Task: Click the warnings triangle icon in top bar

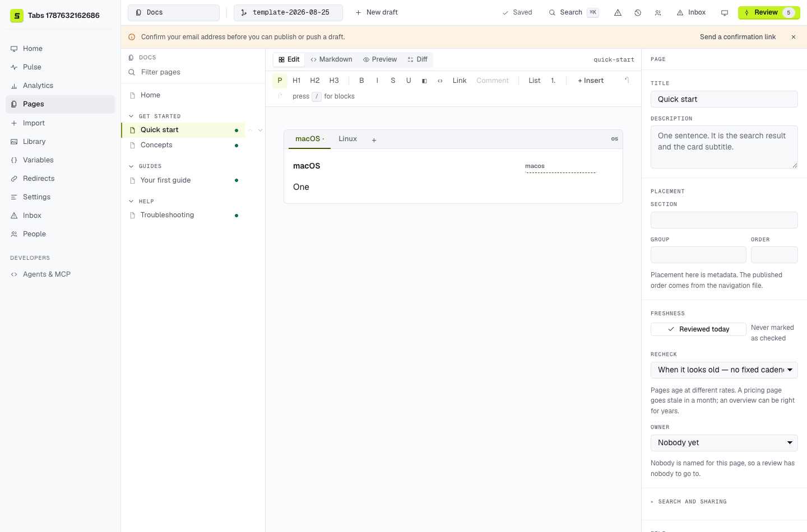Action: click(x=618, y=12)
